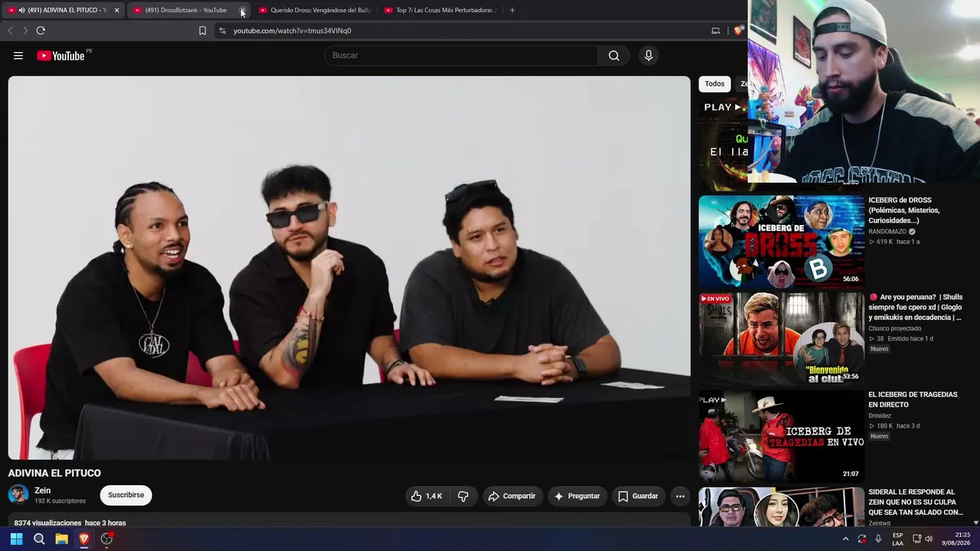
Task: Show hidden system tray icons
Action: (x=845, y=539)
